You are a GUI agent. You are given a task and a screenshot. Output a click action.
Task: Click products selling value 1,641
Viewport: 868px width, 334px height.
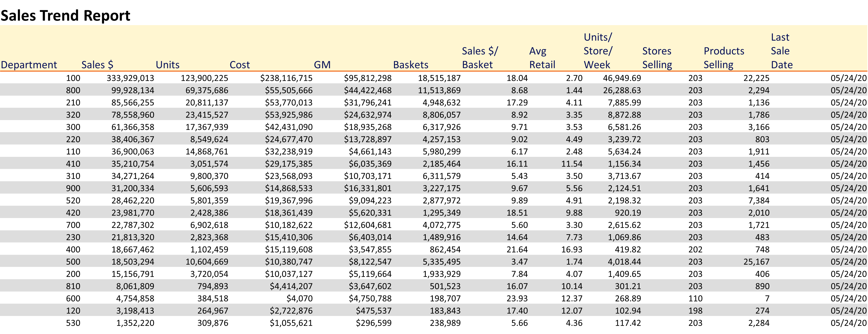759,188
